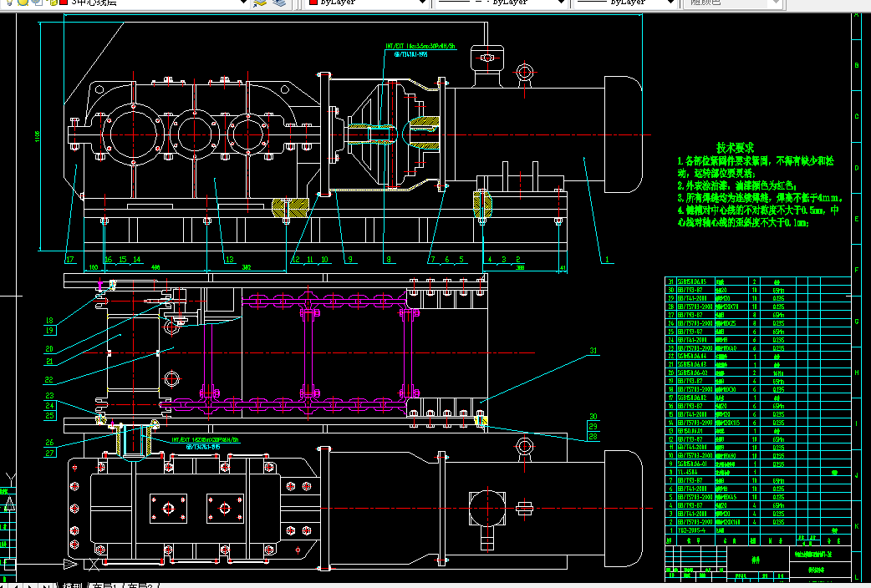
Task: Select the magenta scraper chain in the plan view
Action: click(307, 352)
